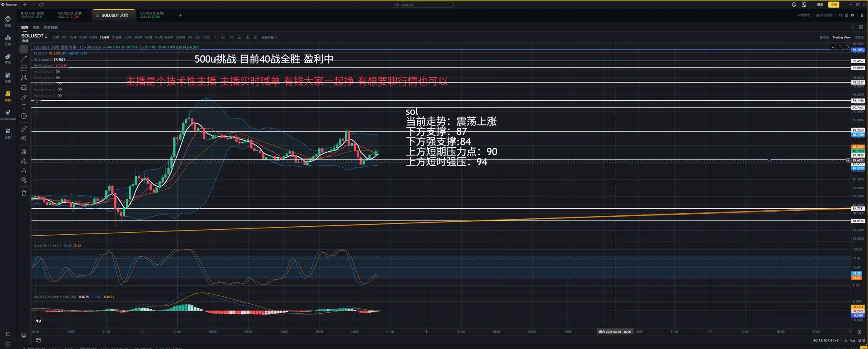This screenshot has height=349, width=868.
Task: Go back with the left arrow
Action: pos(25,5)
